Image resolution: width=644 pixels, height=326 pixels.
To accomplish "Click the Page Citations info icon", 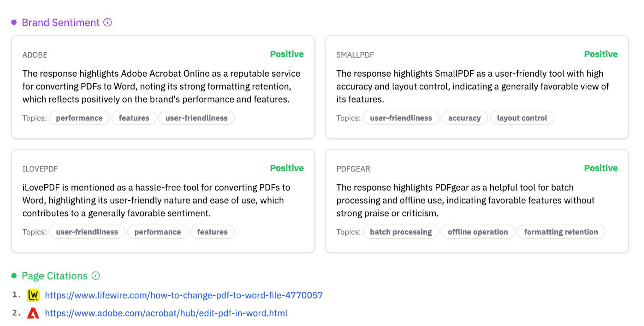I will pos(96,276).
